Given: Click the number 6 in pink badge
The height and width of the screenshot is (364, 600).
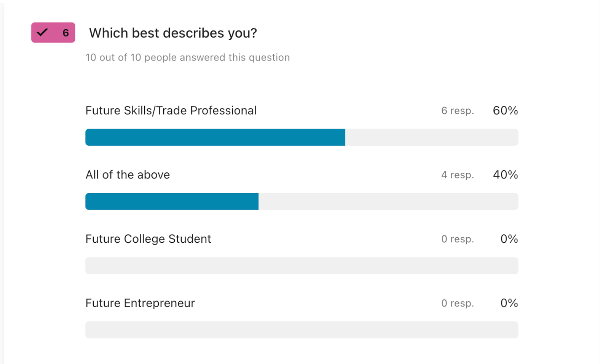Looking at the screenshot, I should (65, 33).
